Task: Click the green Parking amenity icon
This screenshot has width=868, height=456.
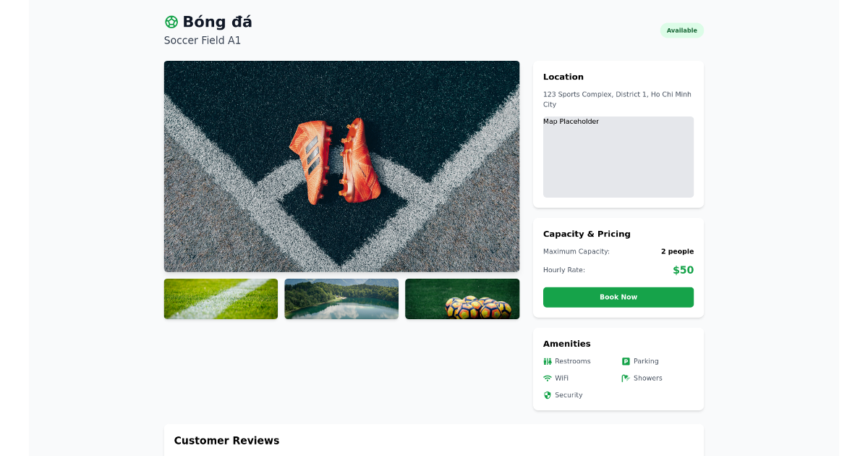Action: pyautogui.click(x=625, y=360)
